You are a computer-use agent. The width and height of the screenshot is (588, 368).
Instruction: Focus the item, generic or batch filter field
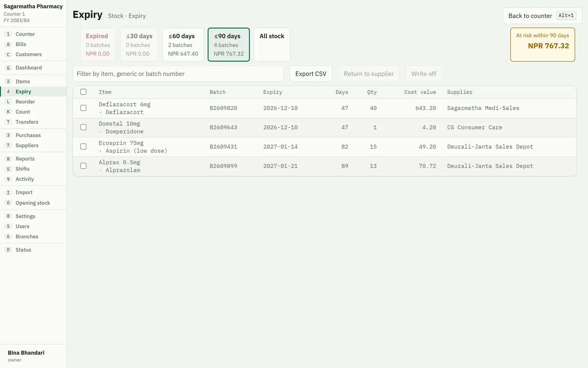(x=178, y=74)
